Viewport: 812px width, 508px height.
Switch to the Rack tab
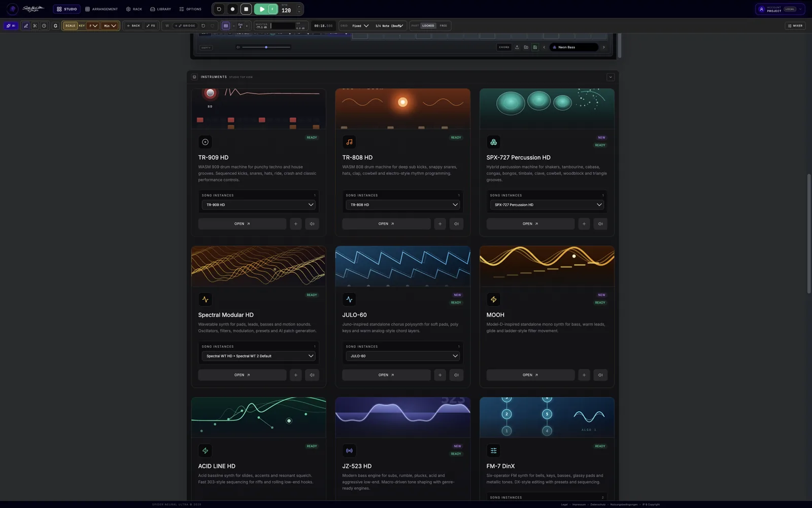coord(134,9)
